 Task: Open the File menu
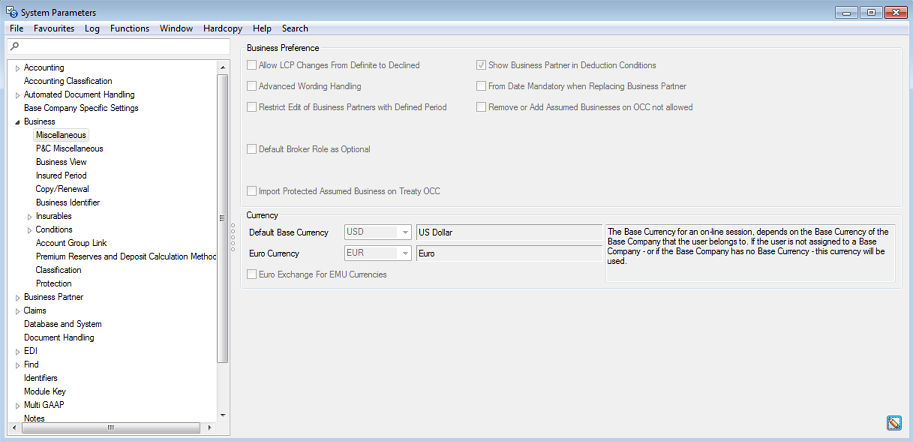coord(16,29)
